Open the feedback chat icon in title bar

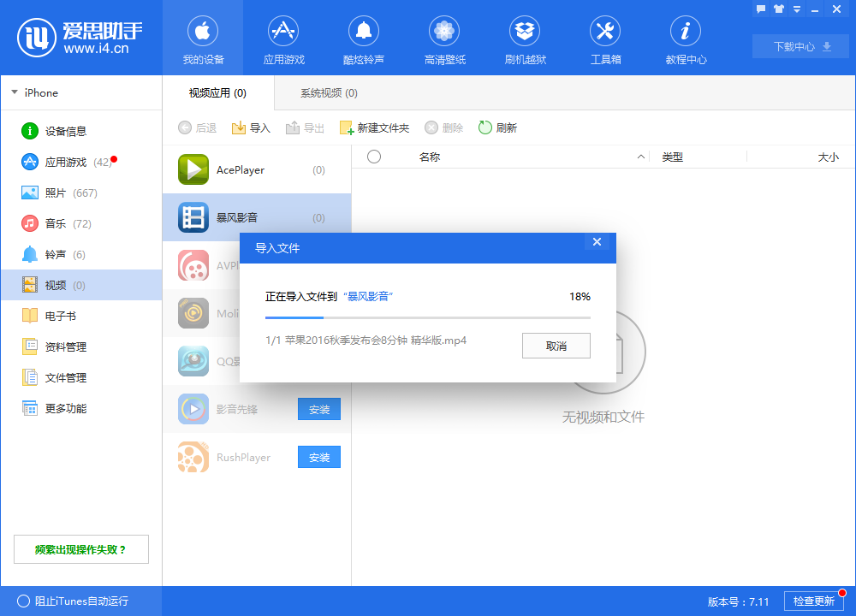761,9
